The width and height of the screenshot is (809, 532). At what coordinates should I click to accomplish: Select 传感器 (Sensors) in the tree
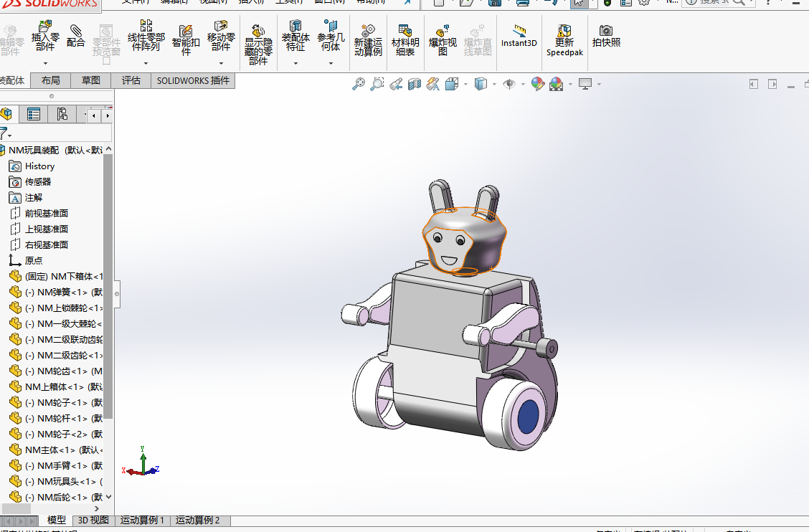click(30, 181)
